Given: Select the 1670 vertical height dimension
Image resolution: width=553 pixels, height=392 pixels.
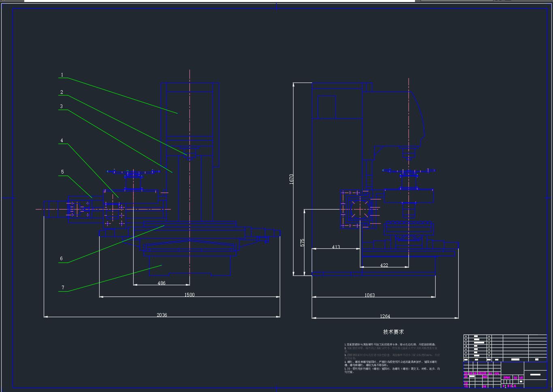Looking at the screenshot, I should (x=291, y=179).
